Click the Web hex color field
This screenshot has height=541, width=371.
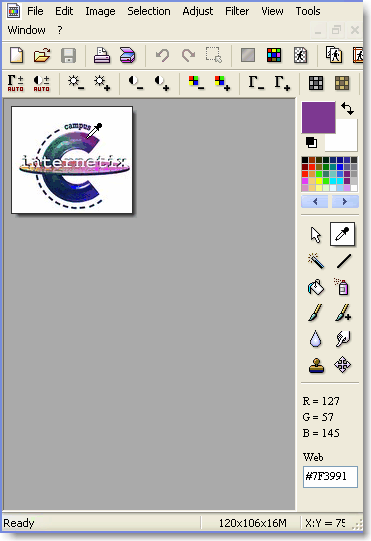[x=330, y=477]
